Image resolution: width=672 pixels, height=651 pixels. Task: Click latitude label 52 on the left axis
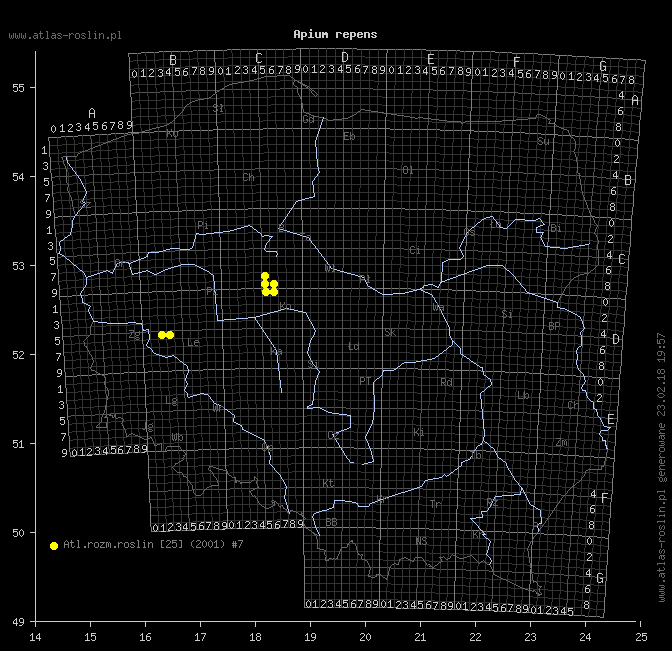pyautogui.click(x=18, y=355)
